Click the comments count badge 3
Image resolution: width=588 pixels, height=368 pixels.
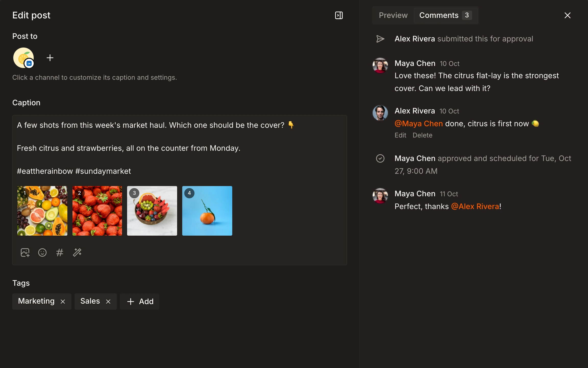(x=467, y=15)
